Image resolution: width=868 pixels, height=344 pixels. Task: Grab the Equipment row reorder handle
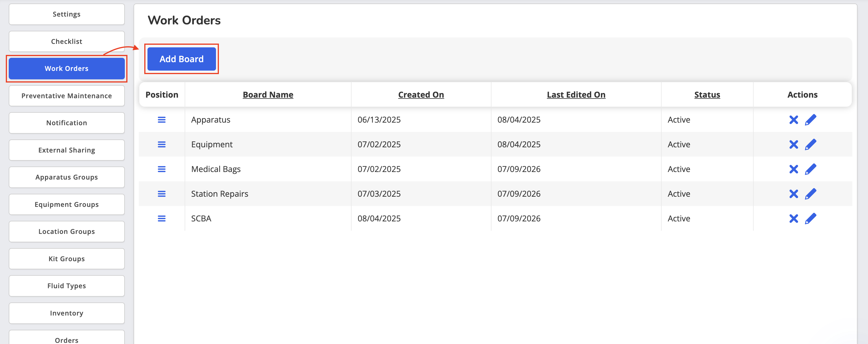tap(162, 144)
